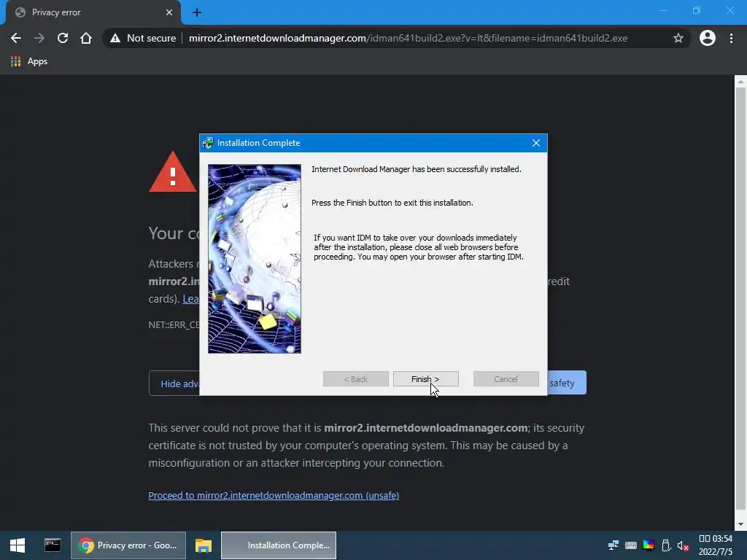Open the Chrome profile avatar menu
The width and height of the screenshot is (747, 560).
click(x=708, y=38)
